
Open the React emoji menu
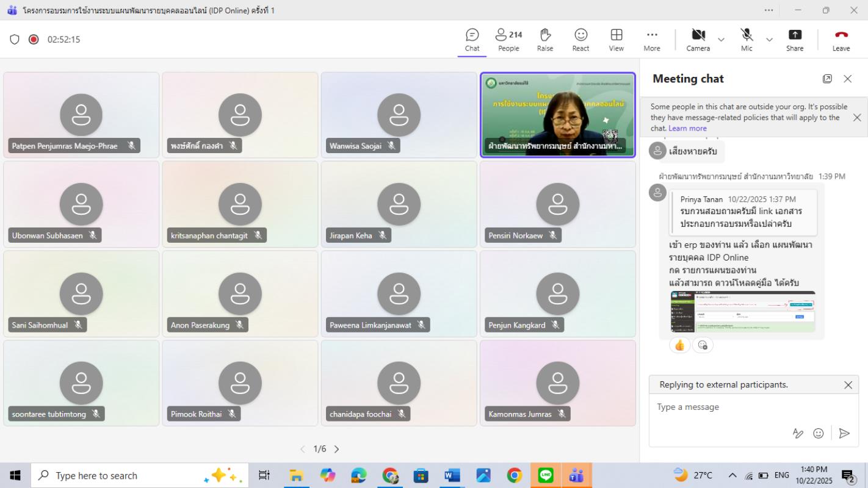(x=580, y=40)
